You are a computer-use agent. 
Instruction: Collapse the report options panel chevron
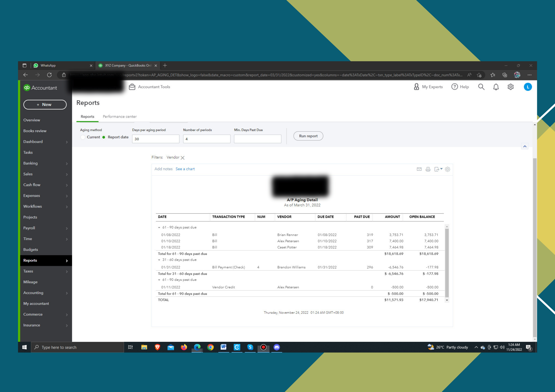524,146
